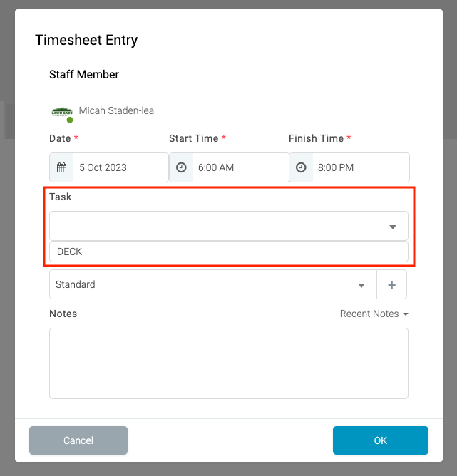Viewport: 457px width, 476px height.
Task: Confirm the entry with OK
Action: tap(380, 440)
